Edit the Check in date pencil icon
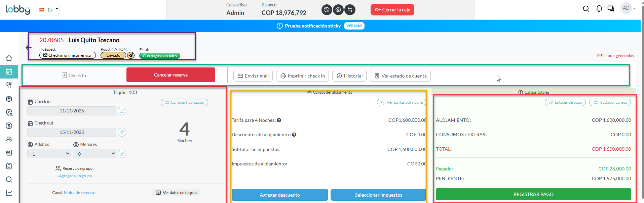Viewport: 644px width, 203px height. [x=122, y=111]
